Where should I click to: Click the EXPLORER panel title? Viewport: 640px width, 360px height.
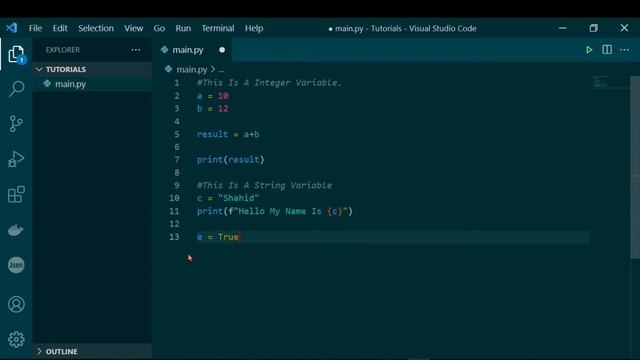coord(63,50)
